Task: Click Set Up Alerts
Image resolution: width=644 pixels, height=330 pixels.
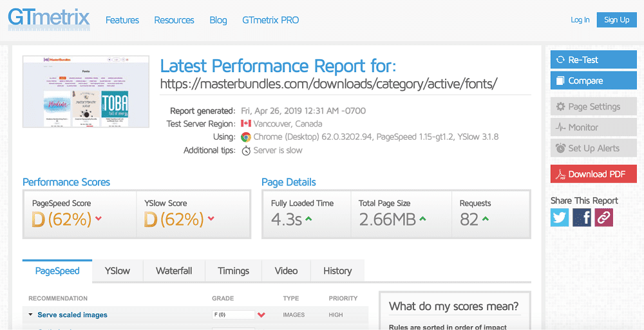Action: click(x=594, y=148)
